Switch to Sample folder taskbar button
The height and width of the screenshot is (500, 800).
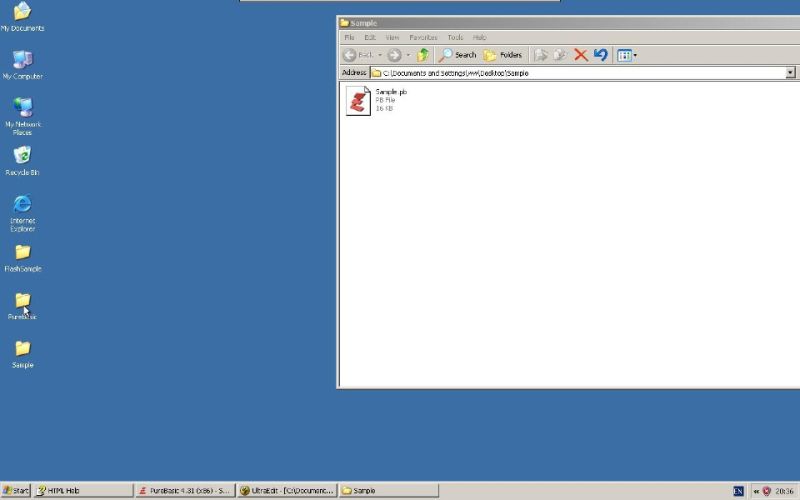tap(389, 491)
